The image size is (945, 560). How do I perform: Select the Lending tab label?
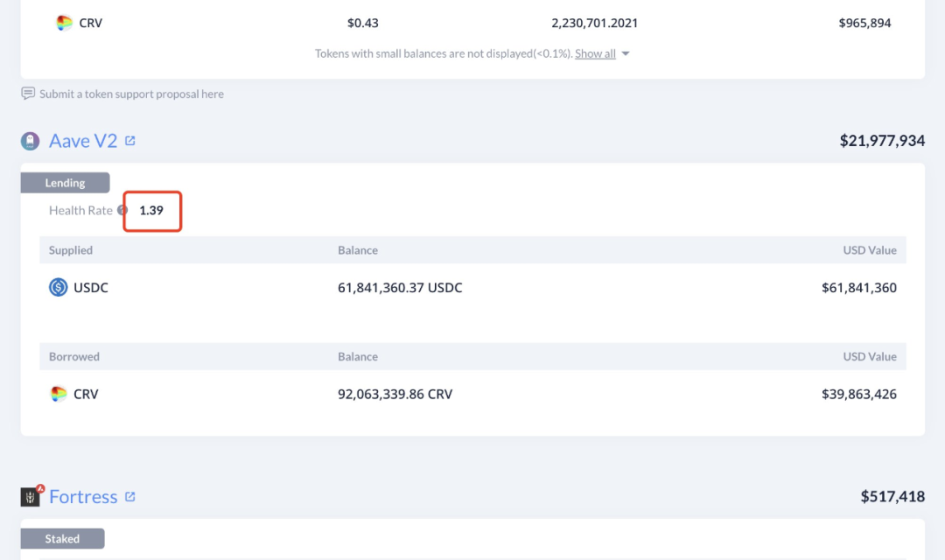pyautogui.click(x=65, y=183)
